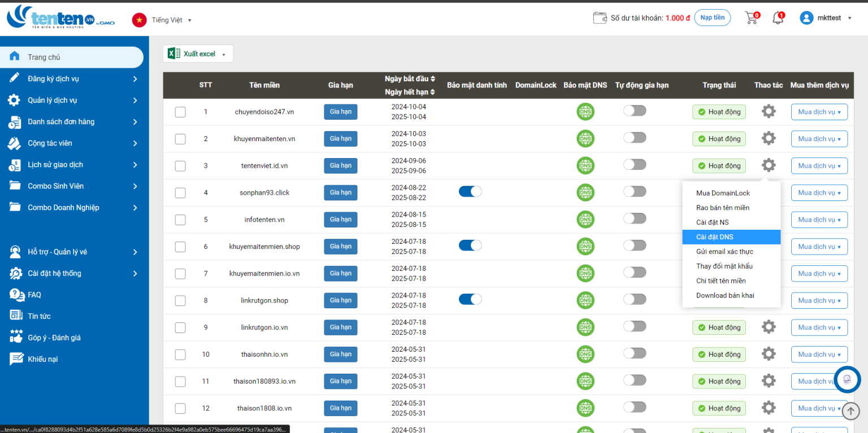Select the Trang chủ home icon
The width and height of the screenshot is (868, 433).
14,56
